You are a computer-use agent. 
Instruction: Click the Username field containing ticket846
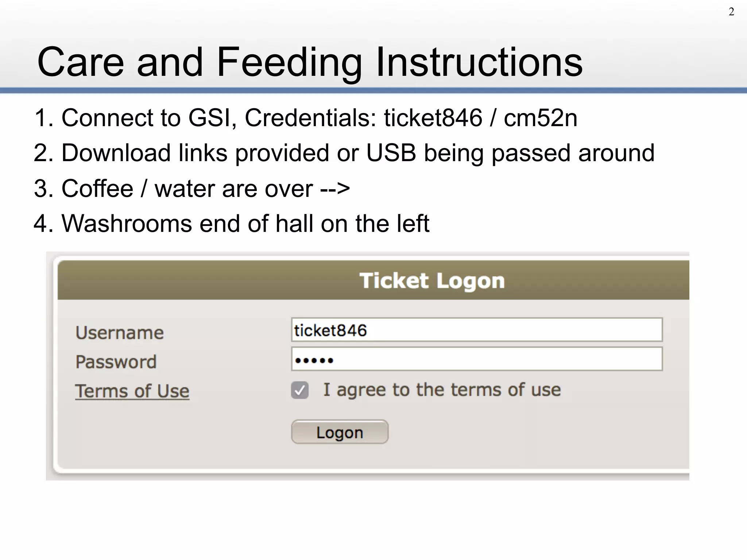[476, 330]
